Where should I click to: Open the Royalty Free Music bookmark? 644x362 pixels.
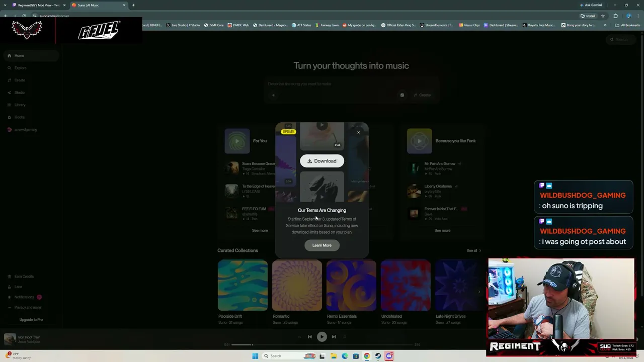tap(539, 25)
